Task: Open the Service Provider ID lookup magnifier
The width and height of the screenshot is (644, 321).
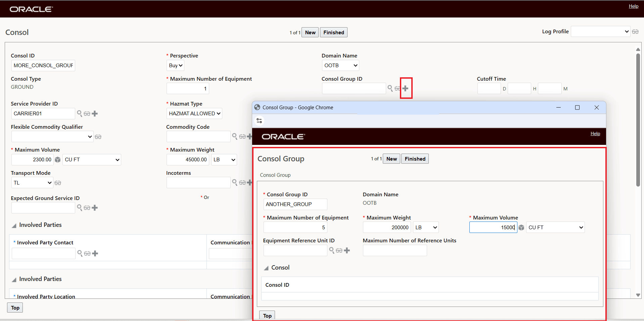Action: (x=80, y=114)
